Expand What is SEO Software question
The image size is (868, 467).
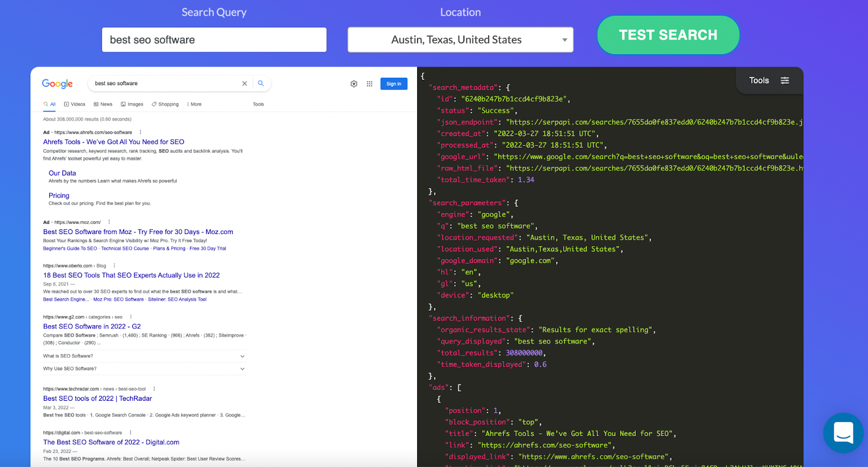[x=145, y=356]
